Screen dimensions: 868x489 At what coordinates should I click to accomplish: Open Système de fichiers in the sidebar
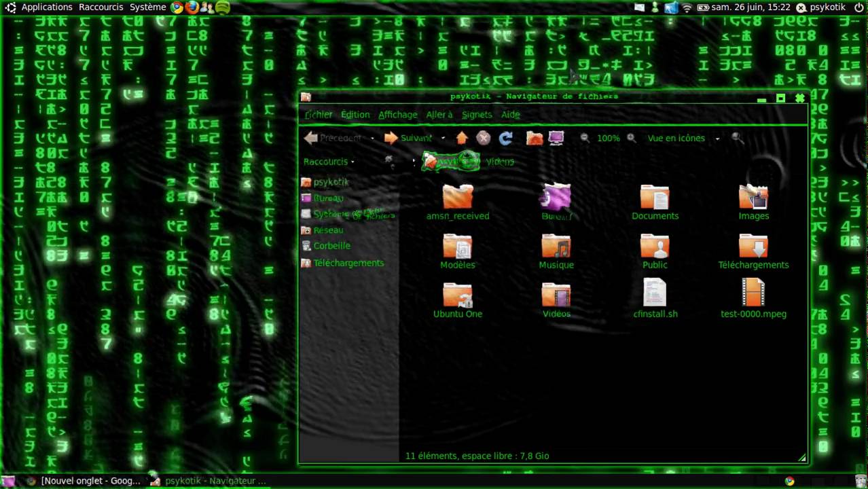(x=348, y=214)
